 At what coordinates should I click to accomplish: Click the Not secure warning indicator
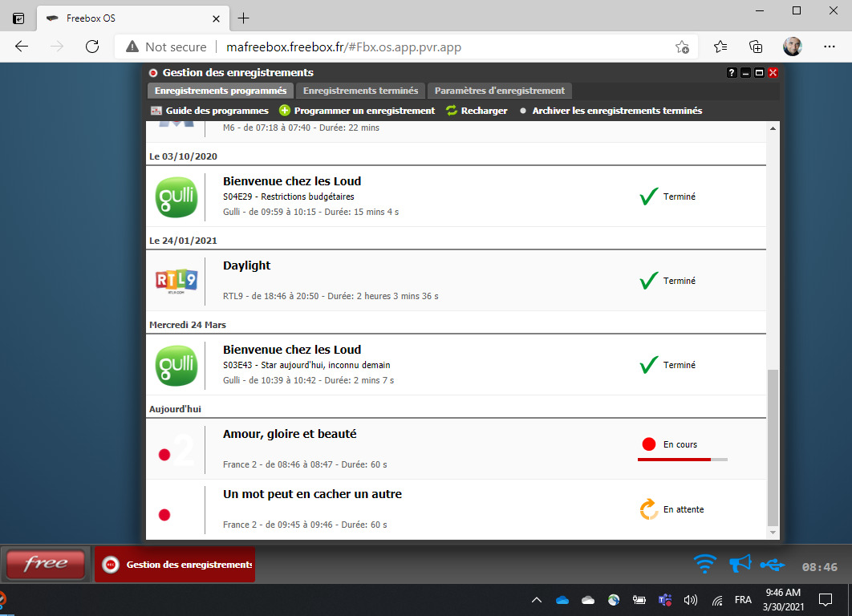click(166, 47)
